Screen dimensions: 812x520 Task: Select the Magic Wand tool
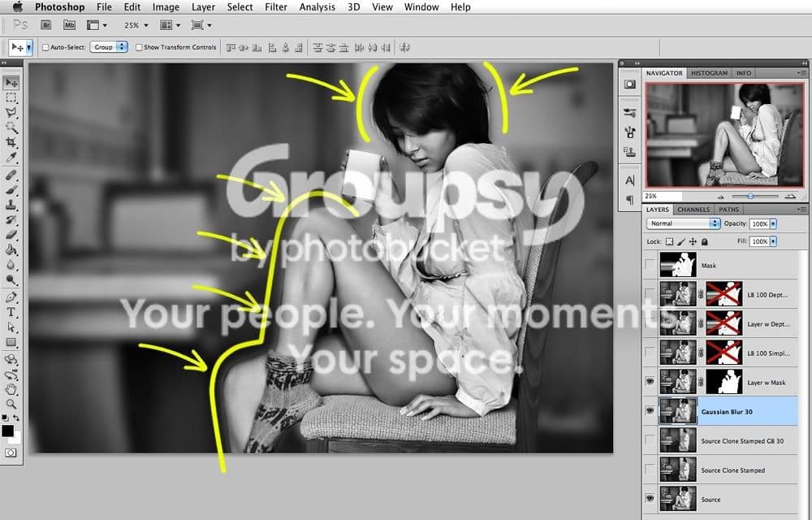pos(11,128)
